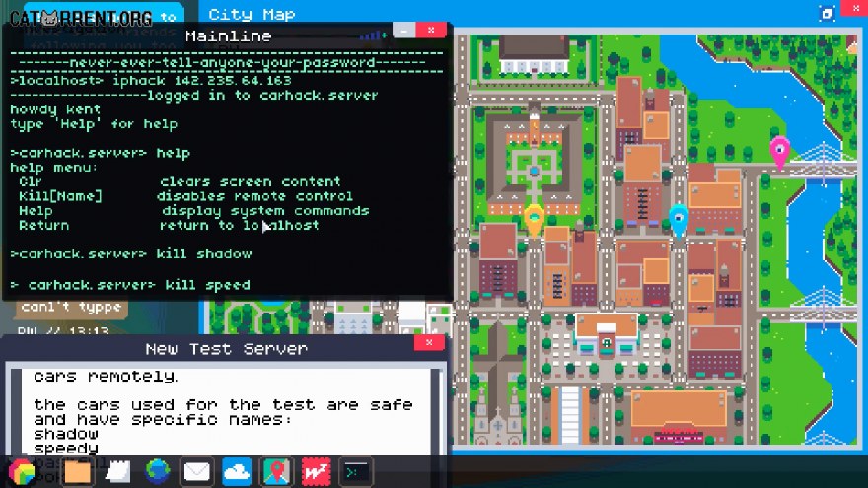Click the 'kill speed' command input line
The width and height of the screenshot is (868, 488).
point(130,285)
